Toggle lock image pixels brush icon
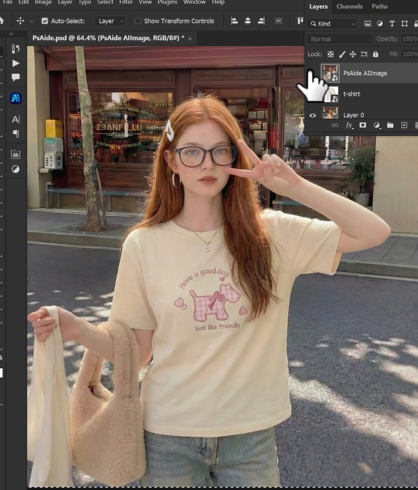 pyautogui.click(x=342, y=54)
